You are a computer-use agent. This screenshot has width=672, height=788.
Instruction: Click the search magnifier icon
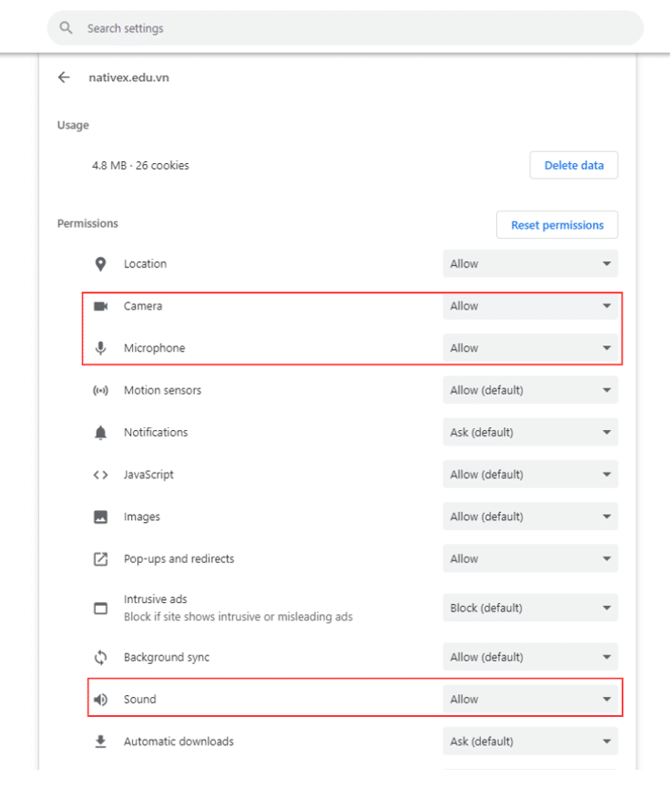[66, 28]
